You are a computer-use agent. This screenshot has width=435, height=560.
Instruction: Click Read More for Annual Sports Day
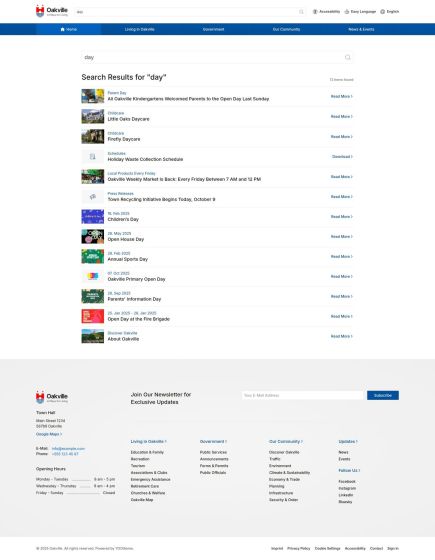click(341, 256)
